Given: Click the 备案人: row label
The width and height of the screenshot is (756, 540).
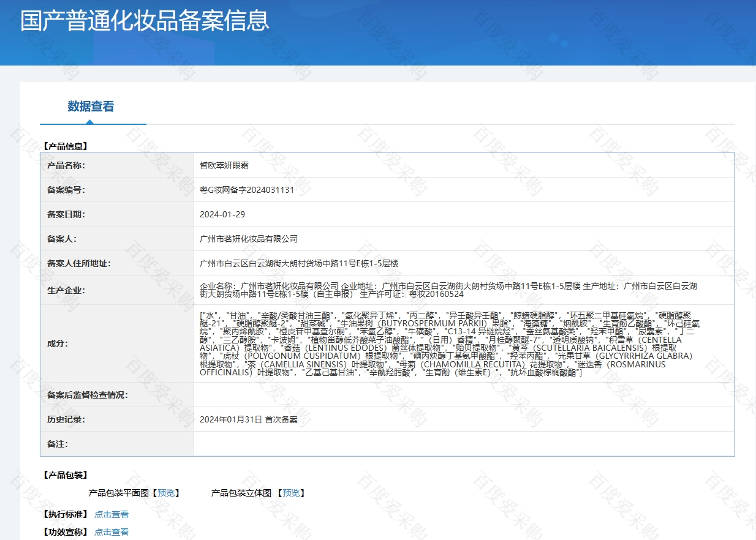Looking at the screenshot, I should coord(62,239).
